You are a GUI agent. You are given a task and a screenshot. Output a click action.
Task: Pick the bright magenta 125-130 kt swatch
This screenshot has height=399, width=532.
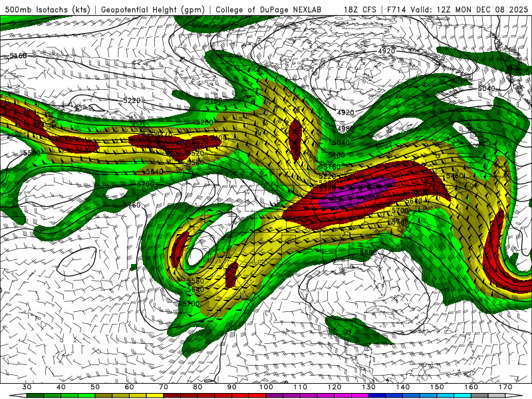(x=360, y=396)
